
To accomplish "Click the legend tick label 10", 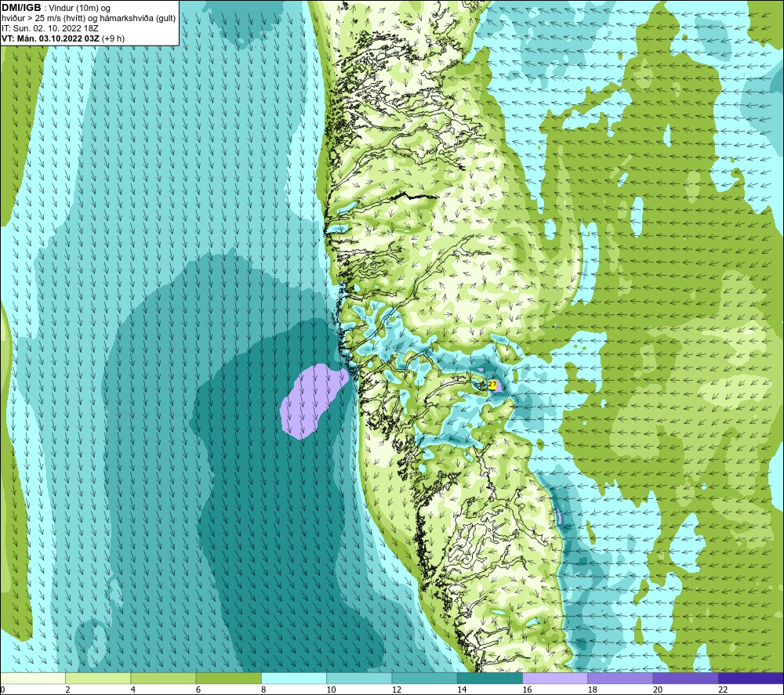I will (x=331, y=690).
